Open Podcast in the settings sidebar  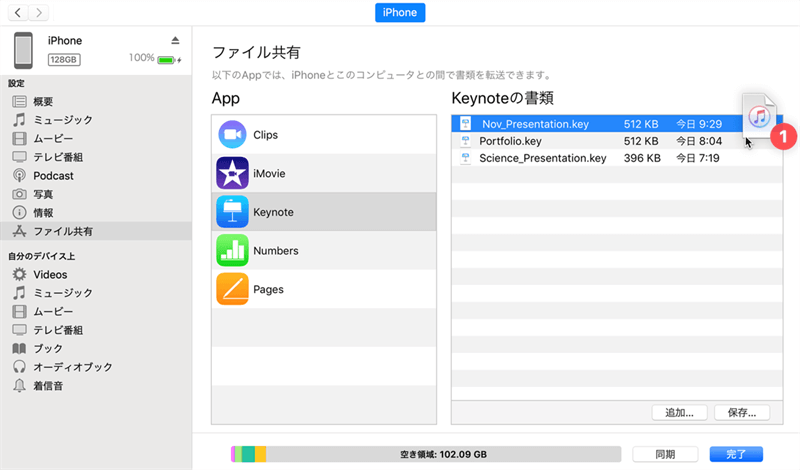point(53,176)
